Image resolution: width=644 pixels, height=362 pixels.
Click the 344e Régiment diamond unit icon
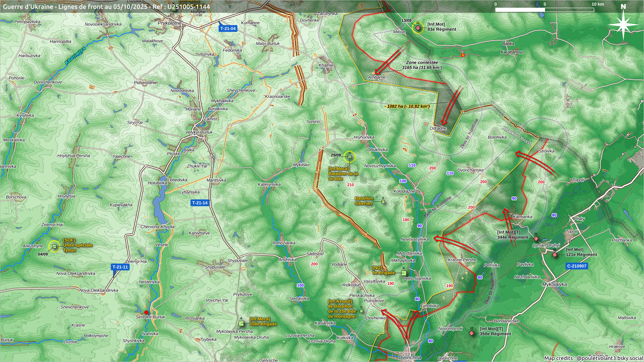pyautogui.click(x=536, y=239)
